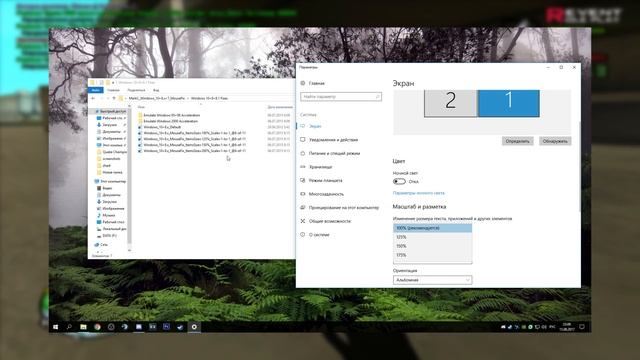Image resolution: width=640 pixels, height=360 pixels.
Task: Open Музыка in Explorer sidebar
Action: tap(106, 215)
